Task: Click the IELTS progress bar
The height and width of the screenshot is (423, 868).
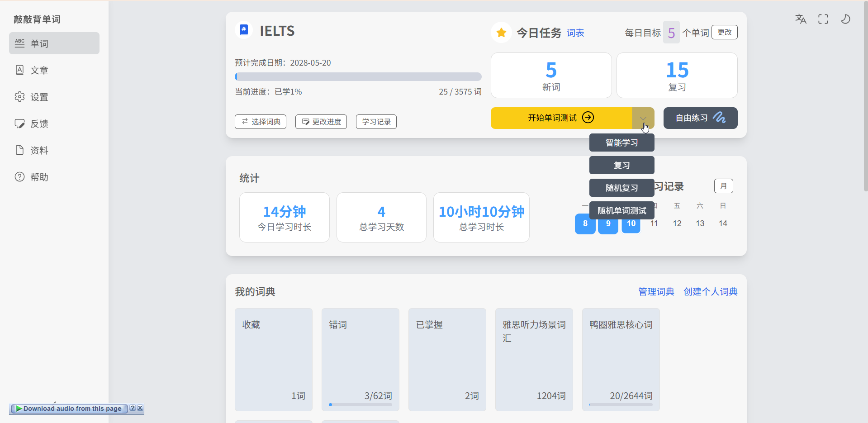Action: click(358, 77)
